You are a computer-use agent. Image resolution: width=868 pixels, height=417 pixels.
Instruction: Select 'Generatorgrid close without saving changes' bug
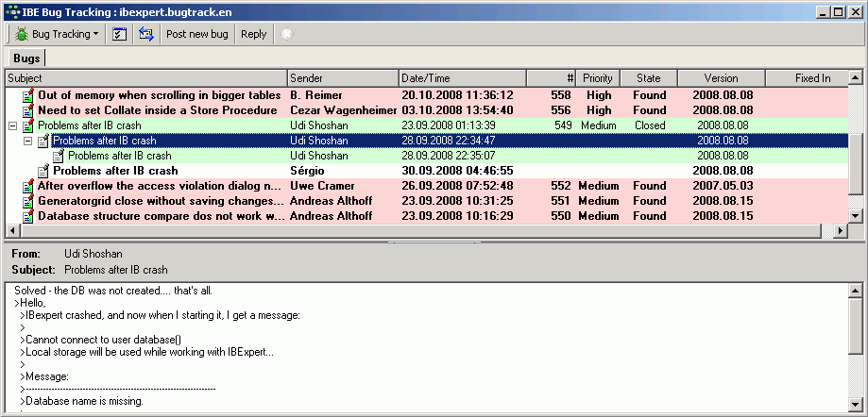pyautogui.click(x=162, y=201)
